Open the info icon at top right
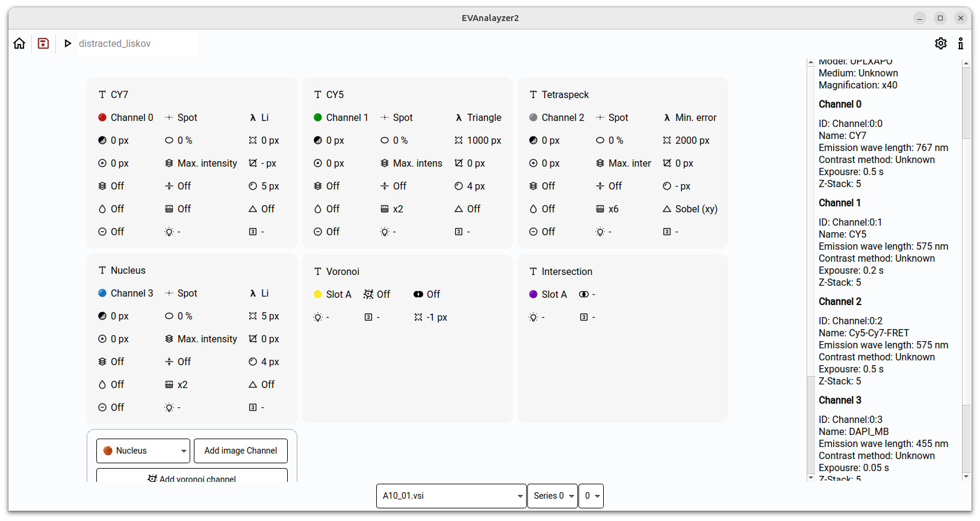980x521 pixels. click(x=961, y=43)
